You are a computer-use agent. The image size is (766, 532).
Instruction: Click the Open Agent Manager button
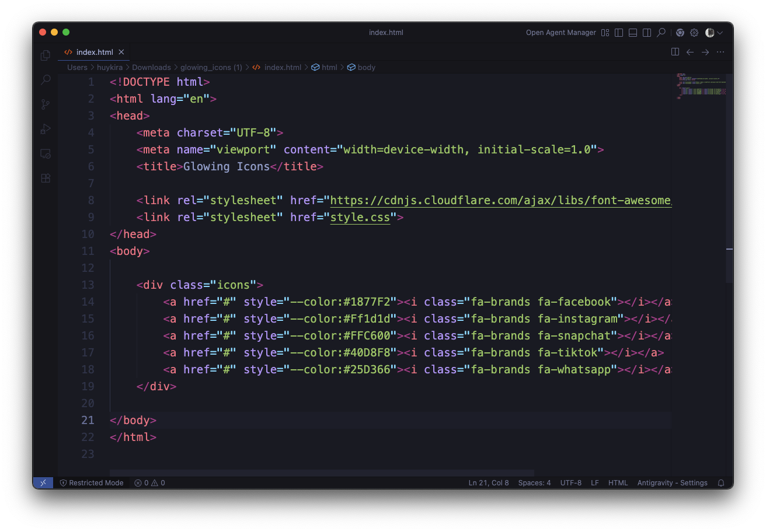560,33
